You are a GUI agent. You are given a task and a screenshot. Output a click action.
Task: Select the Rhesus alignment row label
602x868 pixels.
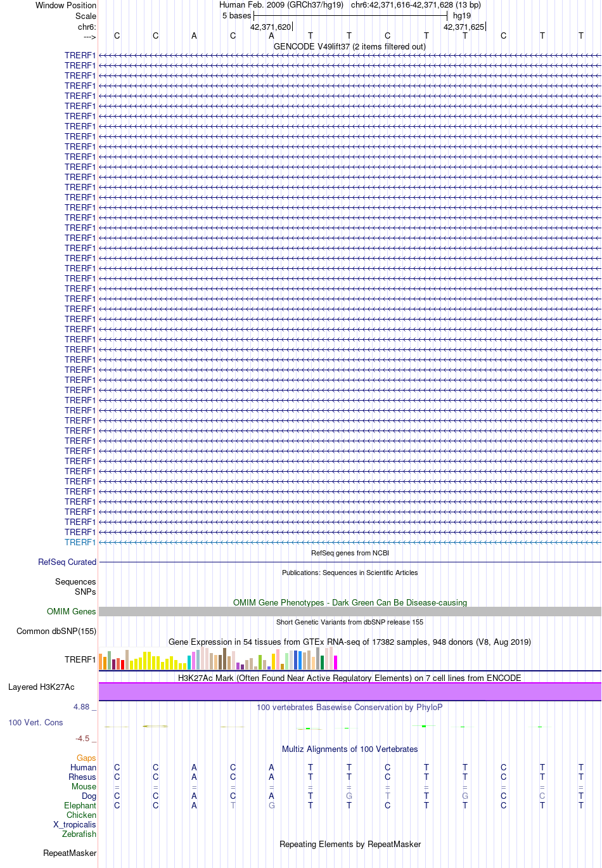[82, 777]
